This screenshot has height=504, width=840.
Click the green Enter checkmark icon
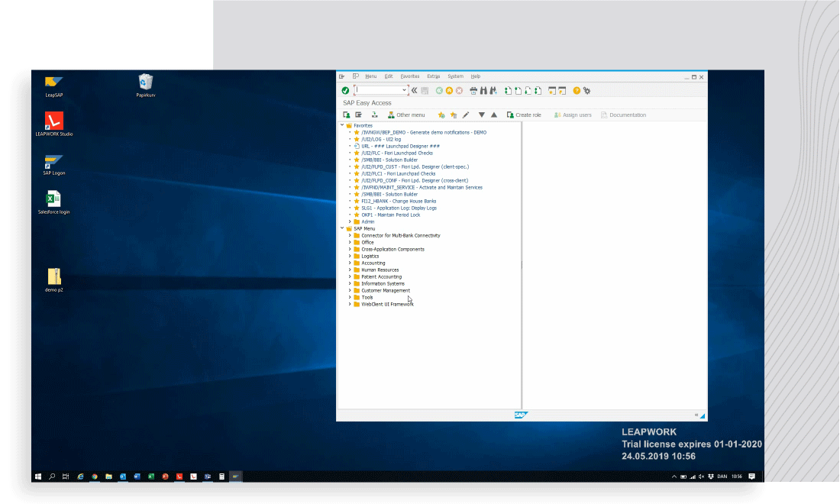click(345, 90)
